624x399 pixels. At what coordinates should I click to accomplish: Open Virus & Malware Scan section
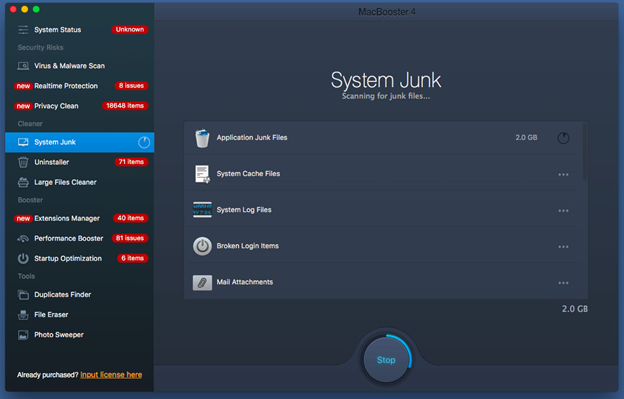80,66
